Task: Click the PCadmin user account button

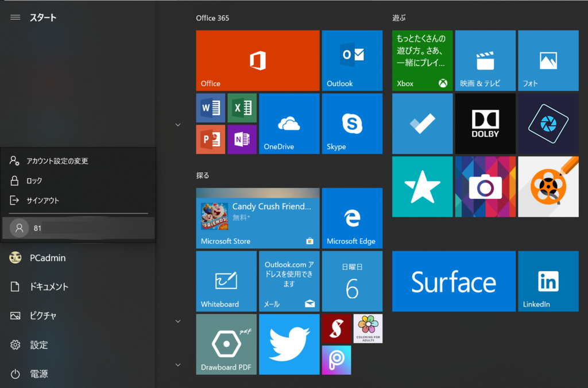Action: pos(78,258)
